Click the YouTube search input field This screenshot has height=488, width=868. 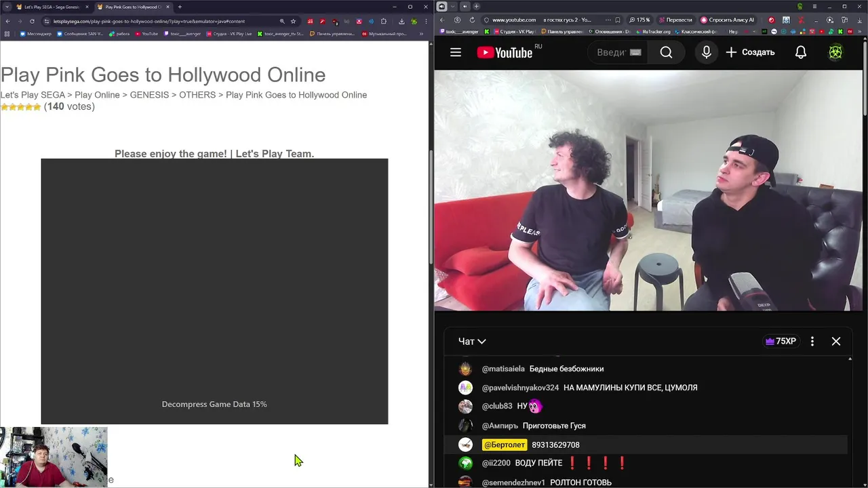(x=618, y=52)
